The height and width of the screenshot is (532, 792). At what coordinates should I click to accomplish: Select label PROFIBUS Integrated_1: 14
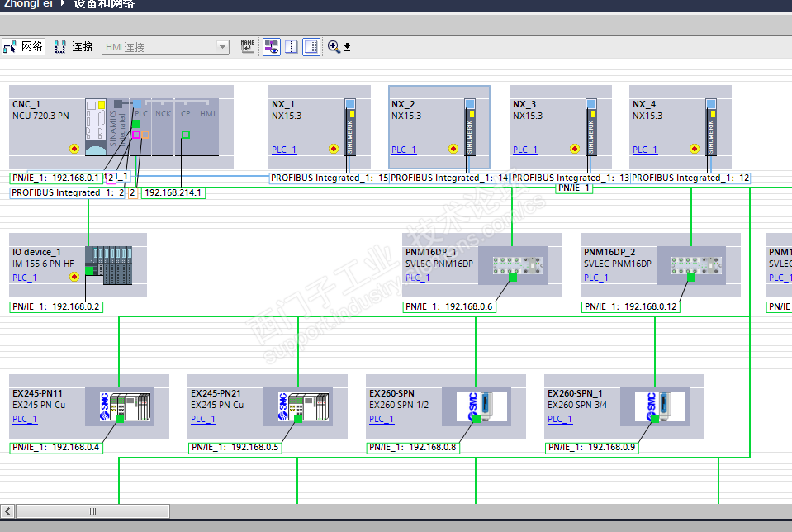coord(449,178)
